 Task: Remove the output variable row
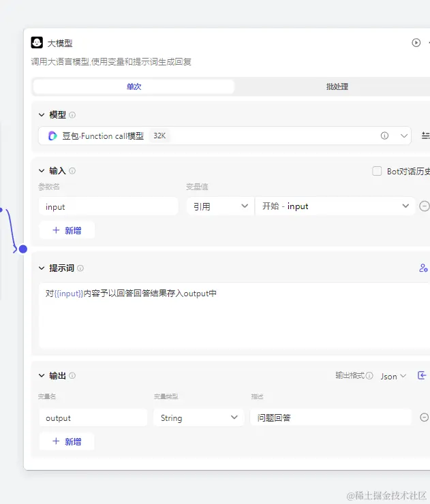425,418
